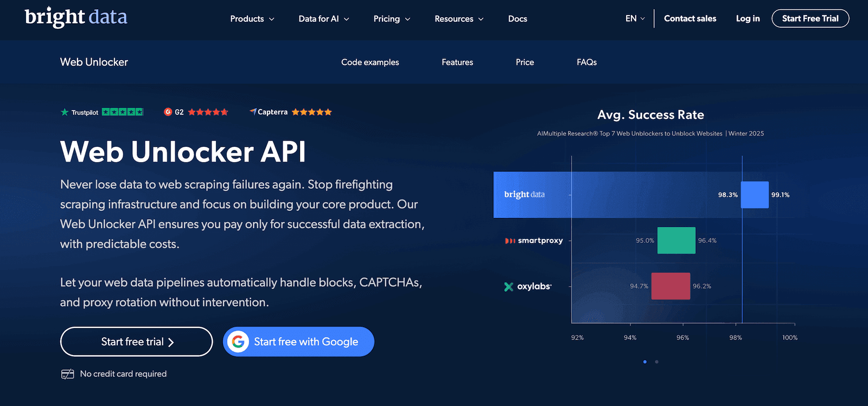Click the 94.7% value label
This screenshot has width=868, height=406.
click(x=639, y=286)
